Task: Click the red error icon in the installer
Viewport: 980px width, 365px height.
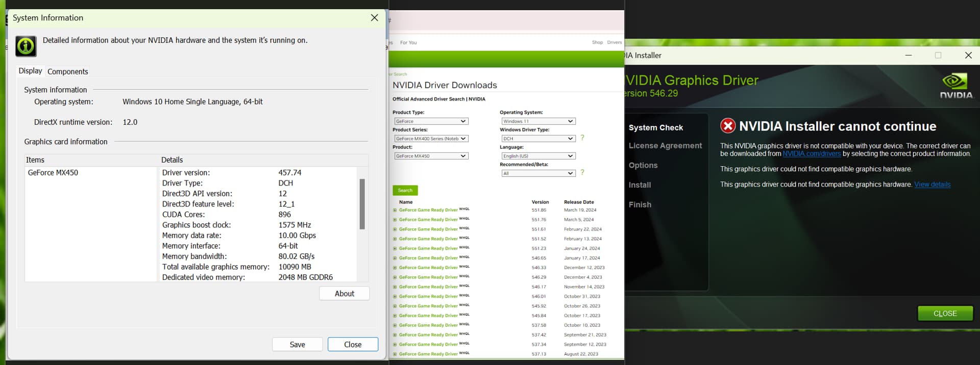Action: [727, 126]
